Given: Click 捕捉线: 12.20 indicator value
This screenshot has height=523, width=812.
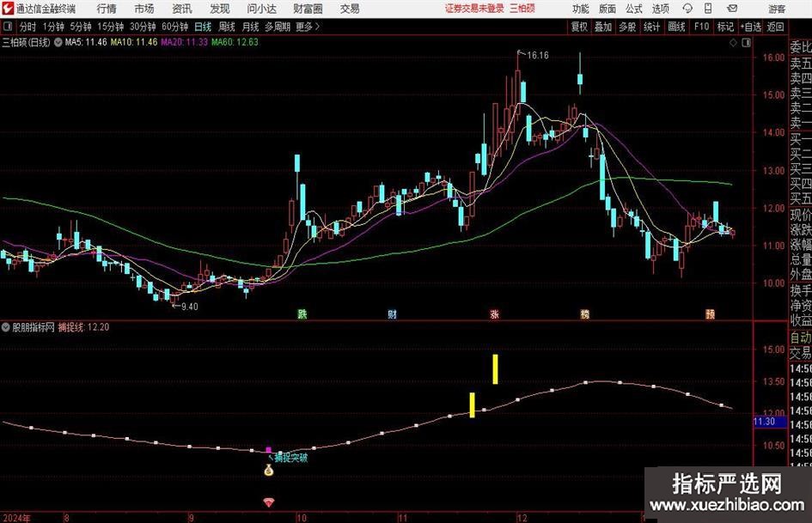Looking at the screenshot, I should [84, 327].
